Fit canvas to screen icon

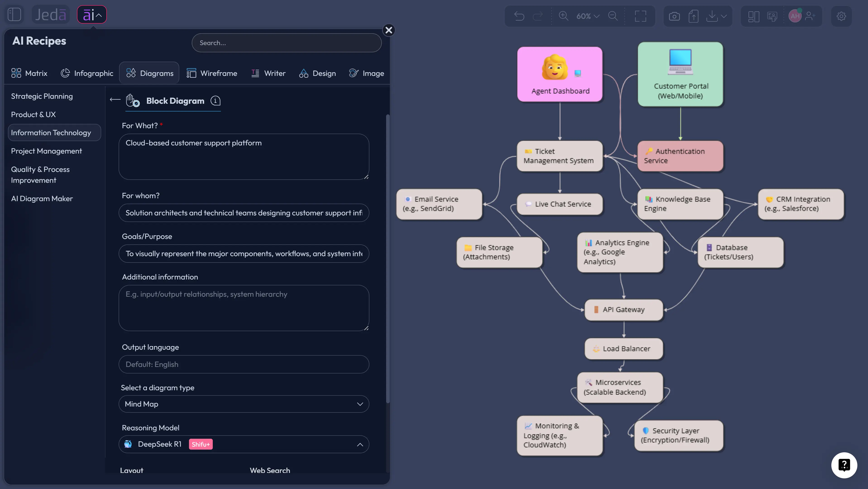click(640, 16)
